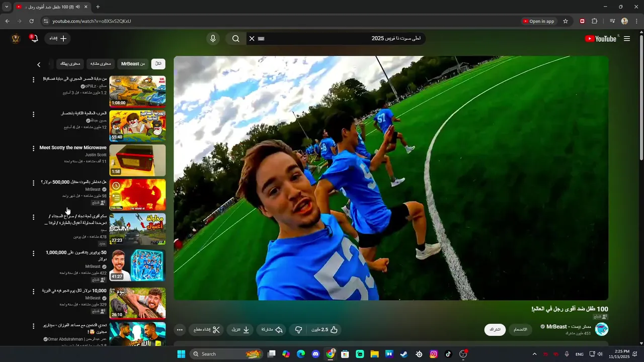Subscribe to MrBeast with اشتراك button
This screenshot has width=644, height=362.
(x=495, y=329)
